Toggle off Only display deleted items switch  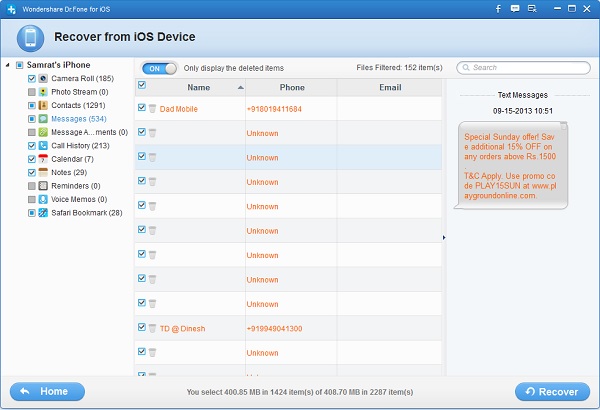click(x=160, y=69)
